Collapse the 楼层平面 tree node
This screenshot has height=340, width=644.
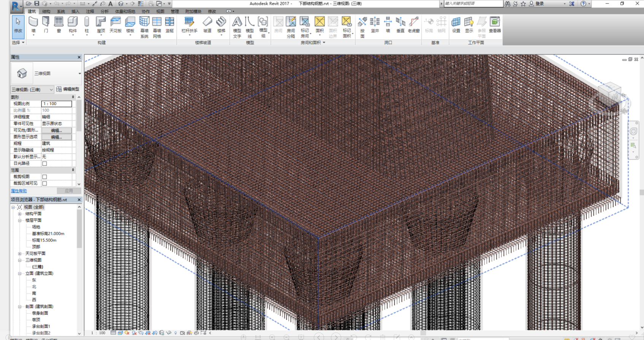(20, 220)
